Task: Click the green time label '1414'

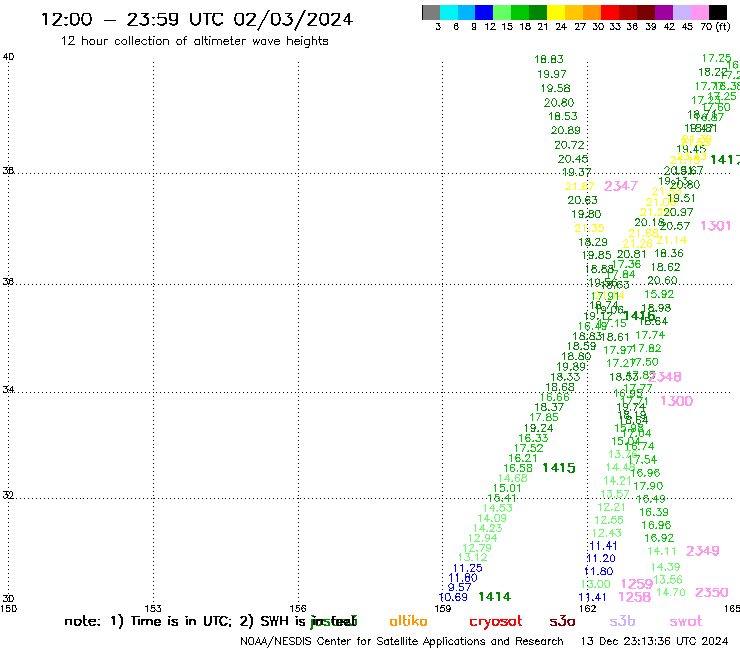Action: (x=495, y=597)
